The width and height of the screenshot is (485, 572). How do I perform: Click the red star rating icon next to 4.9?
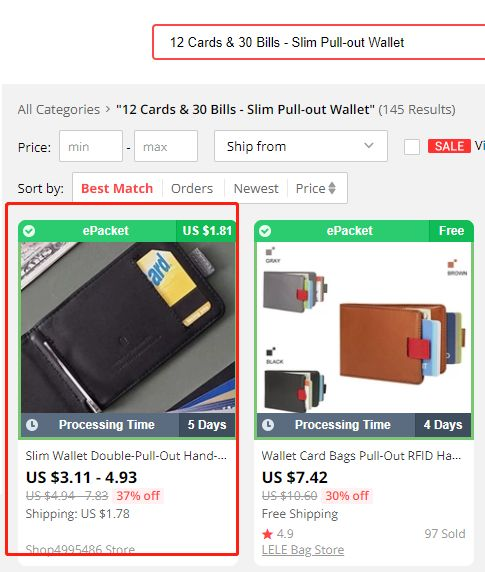tap(267, 534)
